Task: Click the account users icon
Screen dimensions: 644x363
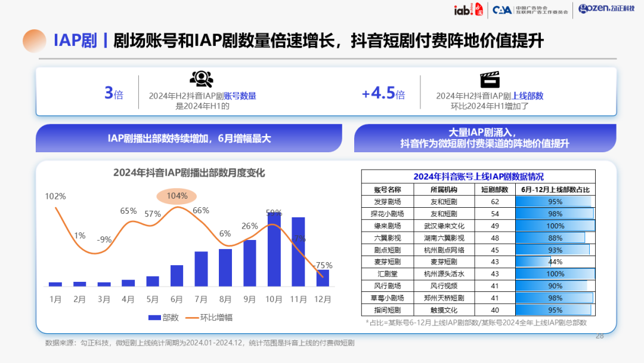Action: (x=202, y=79)
